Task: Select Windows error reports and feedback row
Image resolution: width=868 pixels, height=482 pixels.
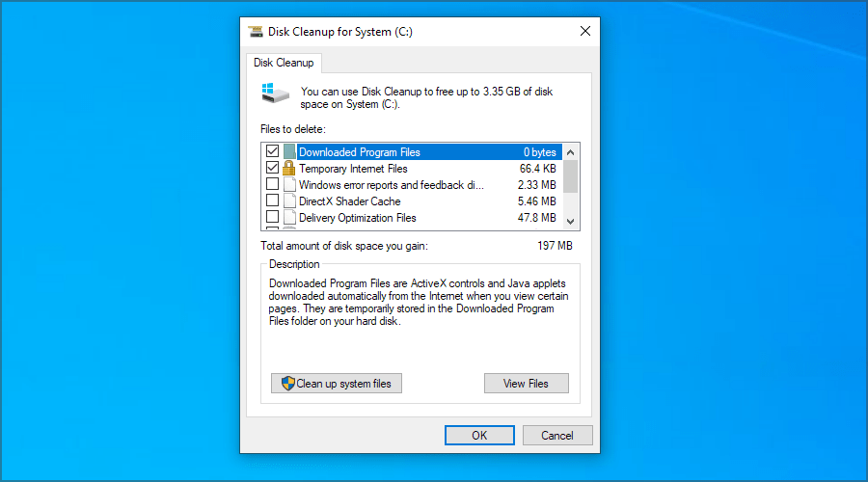Action: pos(392,185)
